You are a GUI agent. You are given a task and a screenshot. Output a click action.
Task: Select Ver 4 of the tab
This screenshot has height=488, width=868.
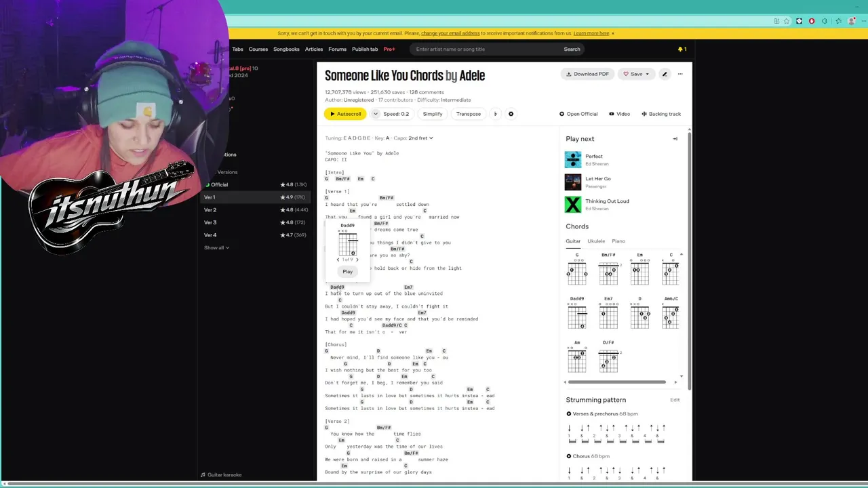click(256, 235)
